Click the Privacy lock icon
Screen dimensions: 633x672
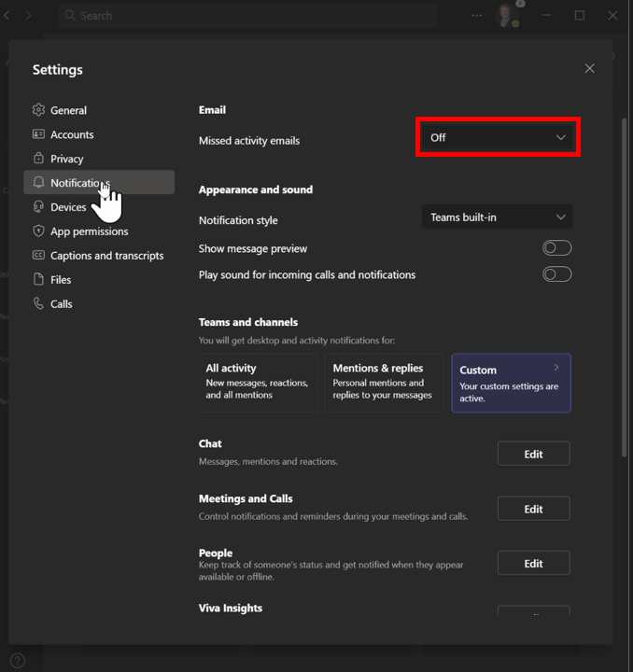coord(38,158)
